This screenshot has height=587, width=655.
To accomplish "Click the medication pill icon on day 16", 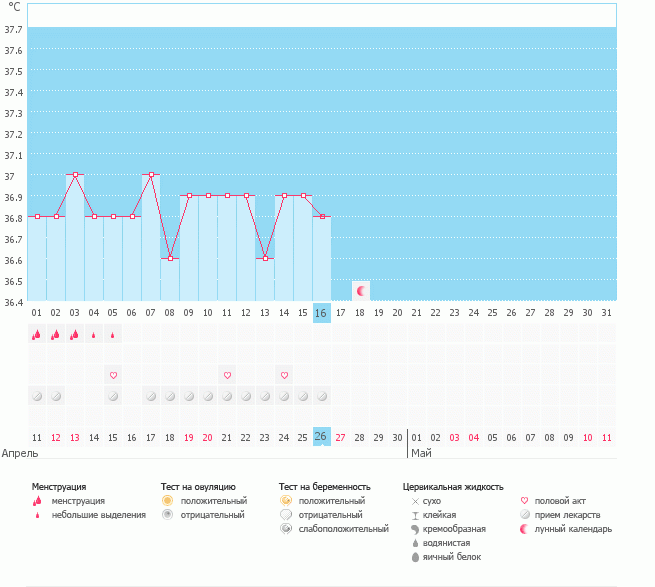I will [x=322, y=396].
